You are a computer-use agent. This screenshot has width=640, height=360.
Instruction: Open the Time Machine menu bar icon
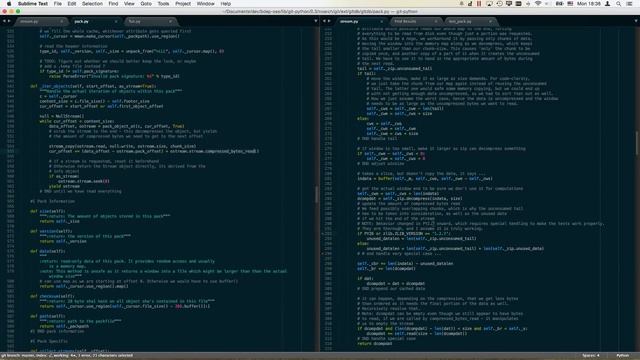click(x=500, y=4)
